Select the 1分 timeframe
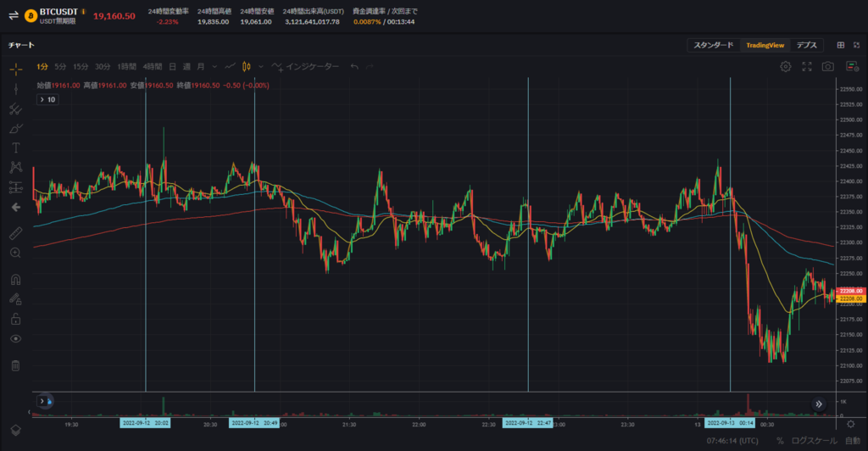Image resolution: width=868 pixels, height=451 pixels. (x=42, y=66)
